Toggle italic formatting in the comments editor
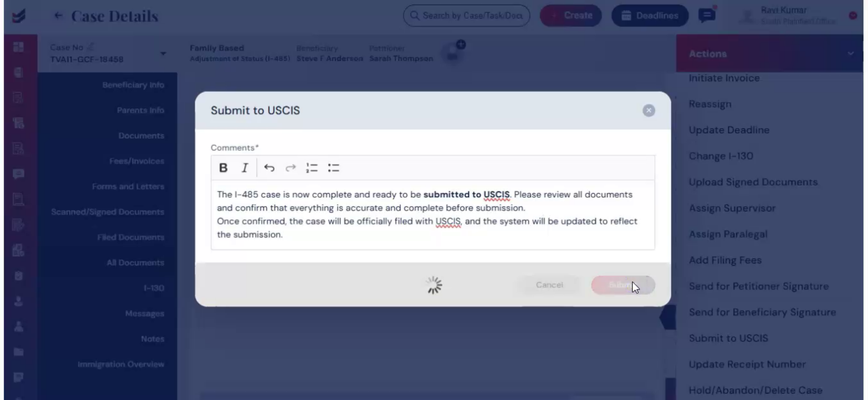868x400 pixels. 245,168
